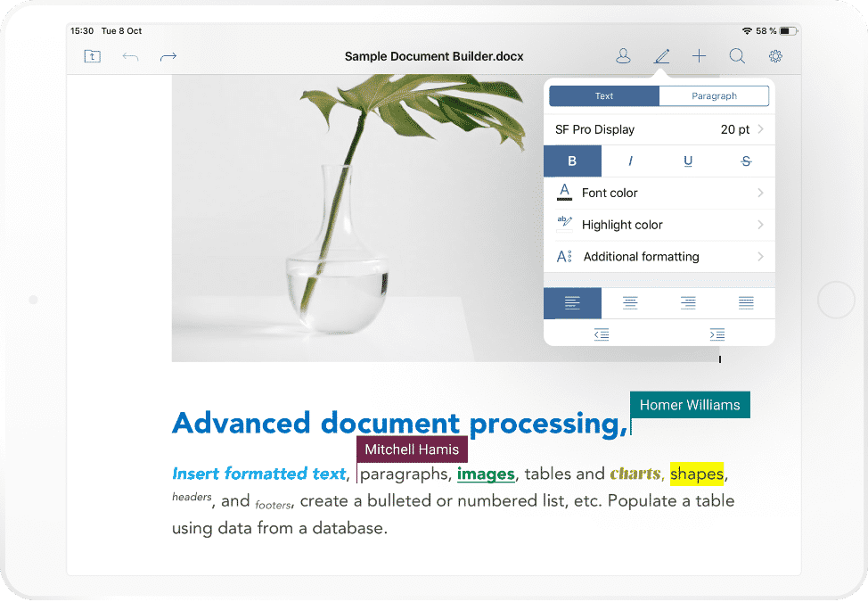868x602 pixels.
Task: Open the Font color options
Action: pos(659,193)
